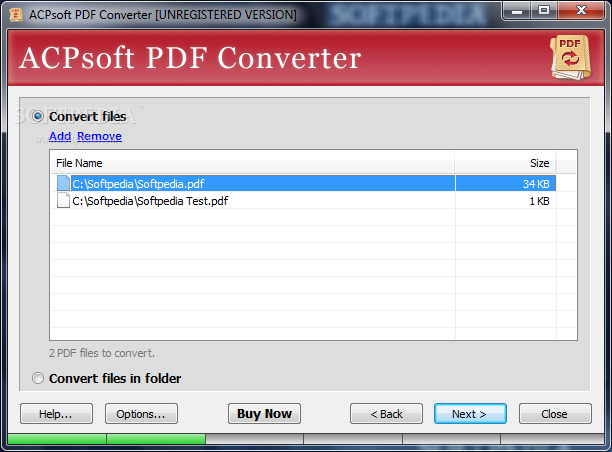This screenshot has height=452, width=612.
Task: Click the Add link
Action: 60,136
